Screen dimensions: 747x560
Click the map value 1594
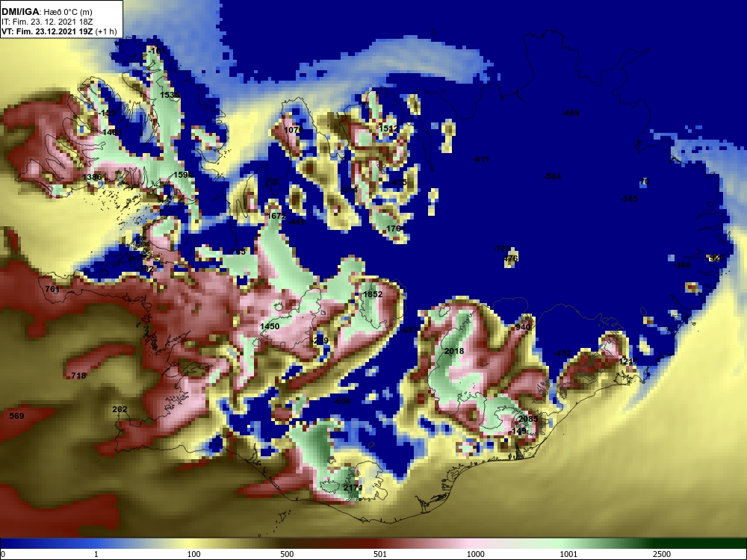coord(183,175)
